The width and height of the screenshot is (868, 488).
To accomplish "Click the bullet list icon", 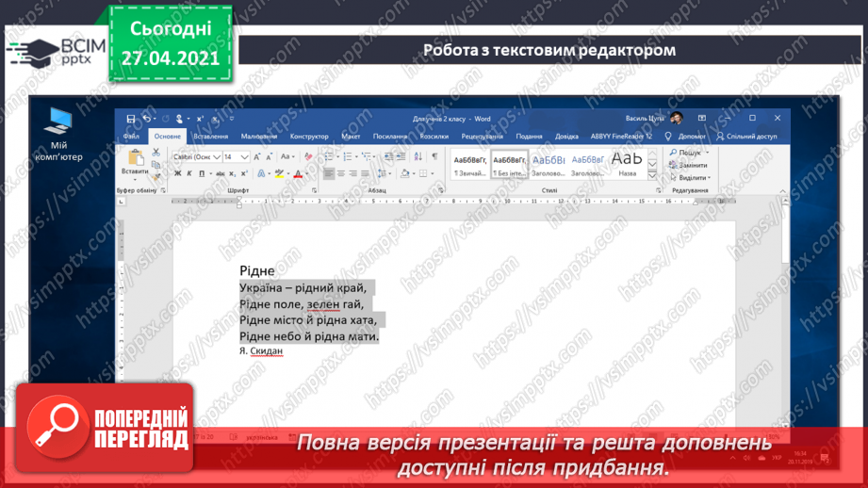I will (328, 157).
